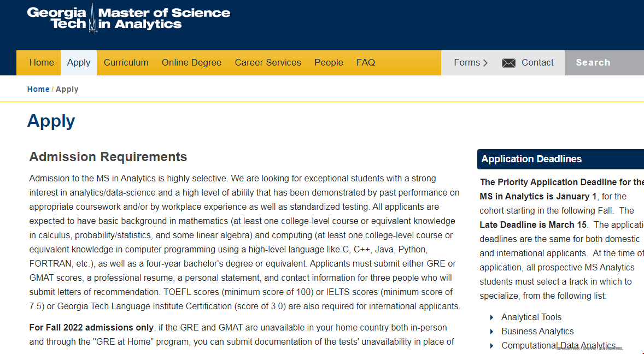Open the People menu item

pyautogui.click(x=329, y=63)
